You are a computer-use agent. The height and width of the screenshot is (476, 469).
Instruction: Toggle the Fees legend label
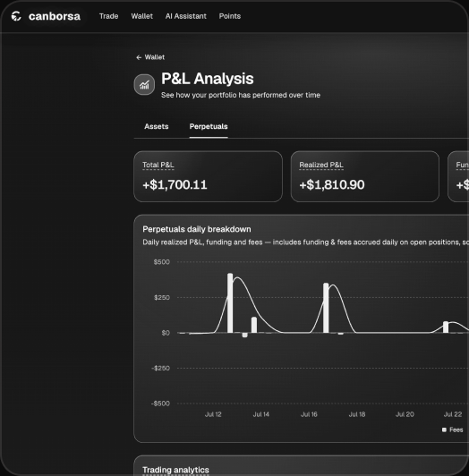(x=456, y=429)
